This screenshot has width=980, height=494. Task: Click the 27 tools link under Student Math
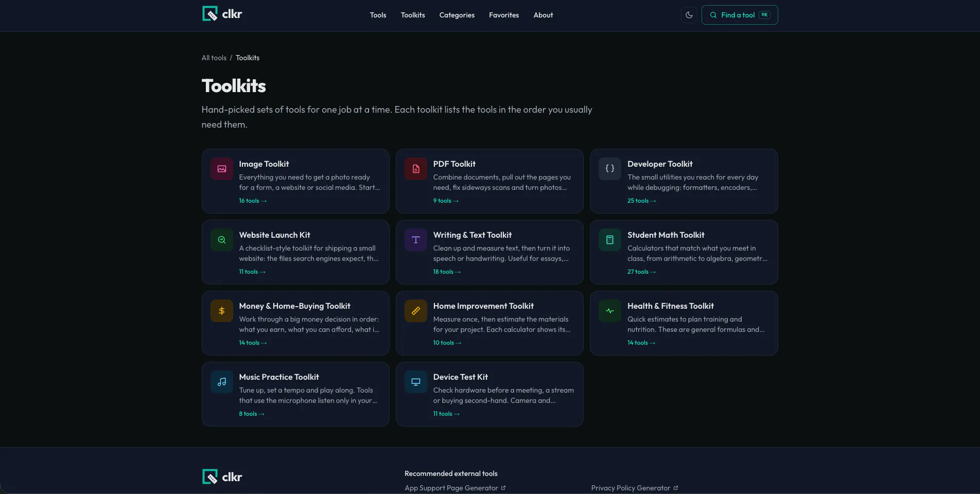click(x=642, y=272)
